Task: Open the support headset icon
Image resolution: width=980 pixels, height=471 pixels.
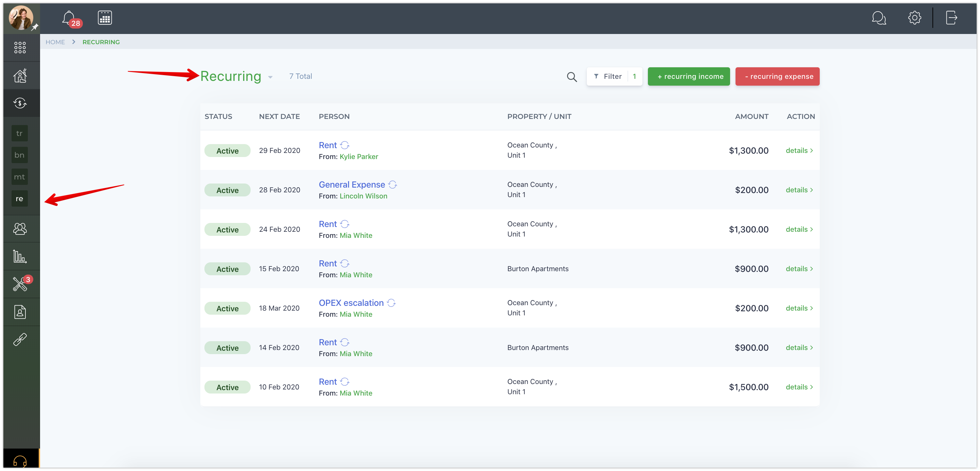Action: pyautogui.click(x=20, y=461)
